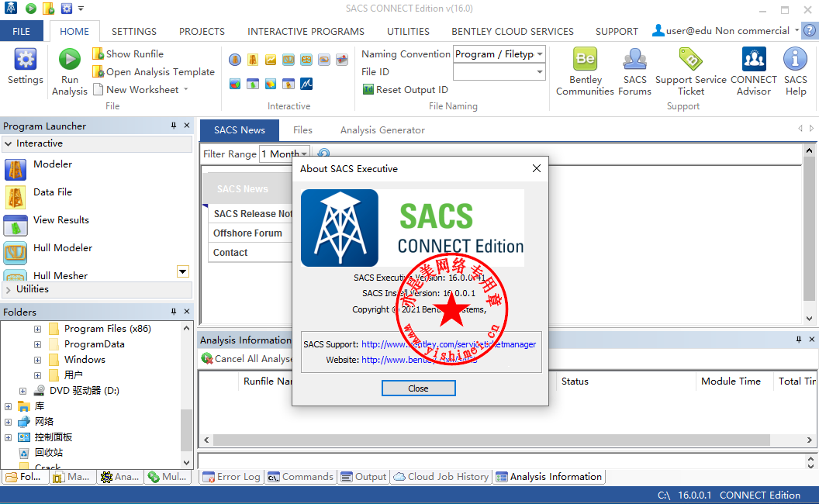
Task: Show the Error Log tab
Action: pyautogui.click(x=231, y=477)
